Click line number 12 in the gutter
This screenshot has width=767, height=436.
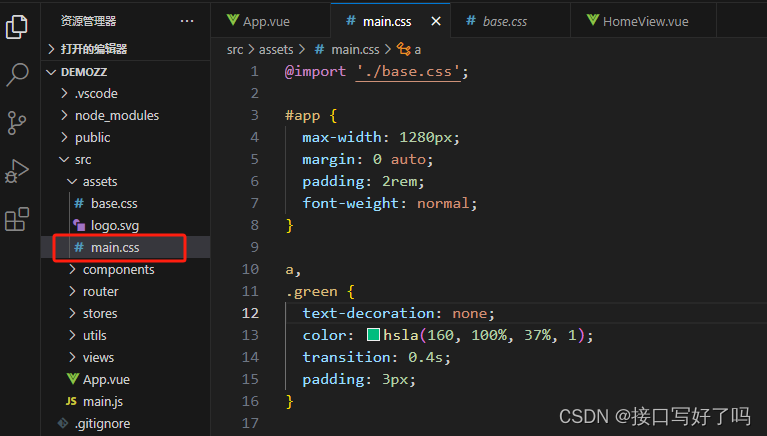pos(250,313)
